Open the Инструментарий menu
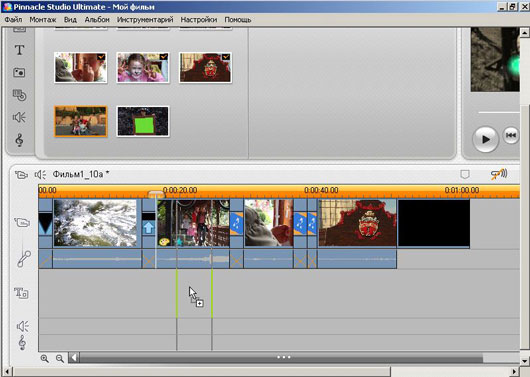 point(145,20)
